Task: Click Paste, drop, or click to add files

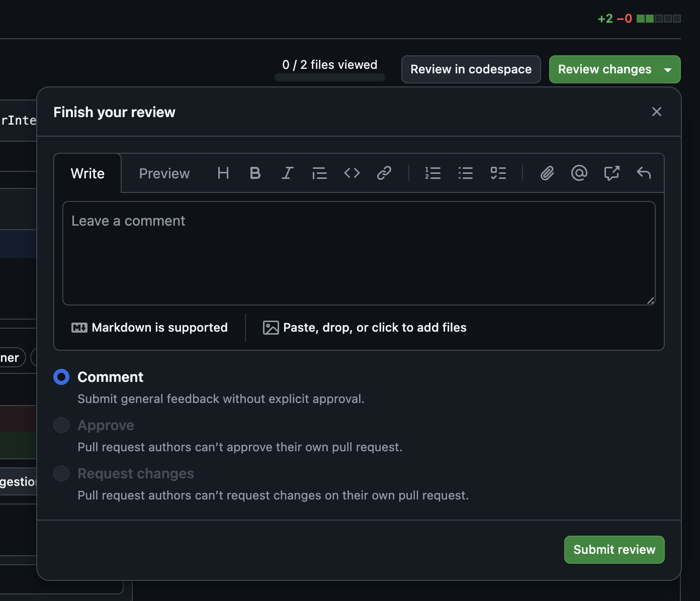Action: pos(375,328)
